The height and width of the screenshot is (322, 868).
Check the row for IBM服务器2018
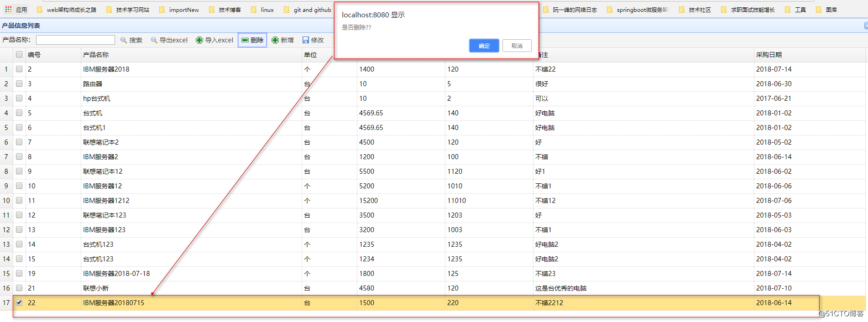pyautogui.click(x=19, y=69)
